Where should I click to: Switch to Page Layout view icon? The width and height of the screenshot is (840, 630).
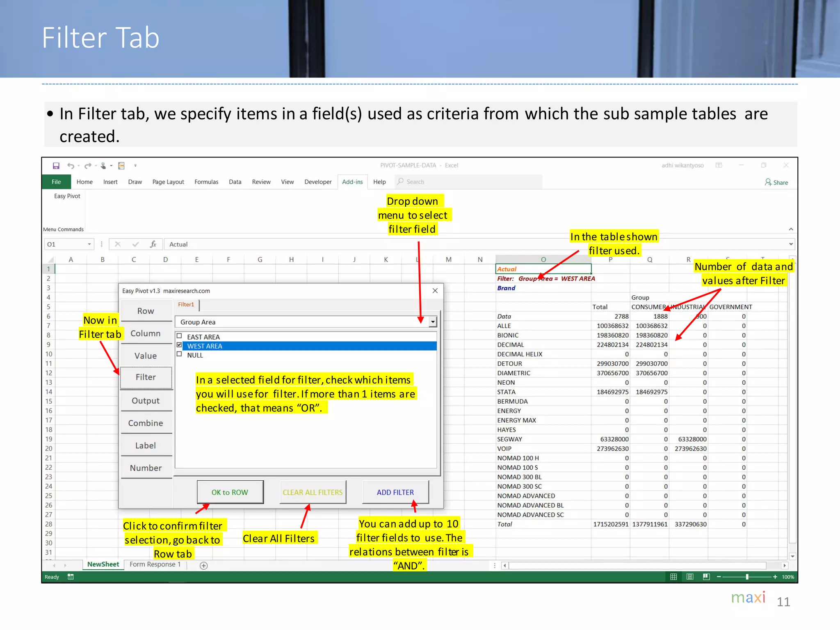point(690,577)
